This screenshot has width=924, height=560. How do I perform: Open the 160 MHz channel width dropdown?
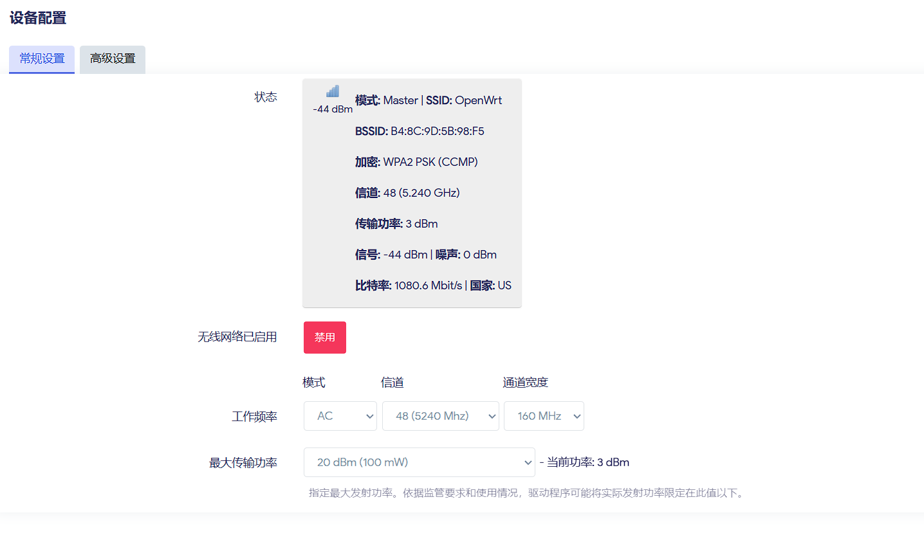[x=544, y=416]
